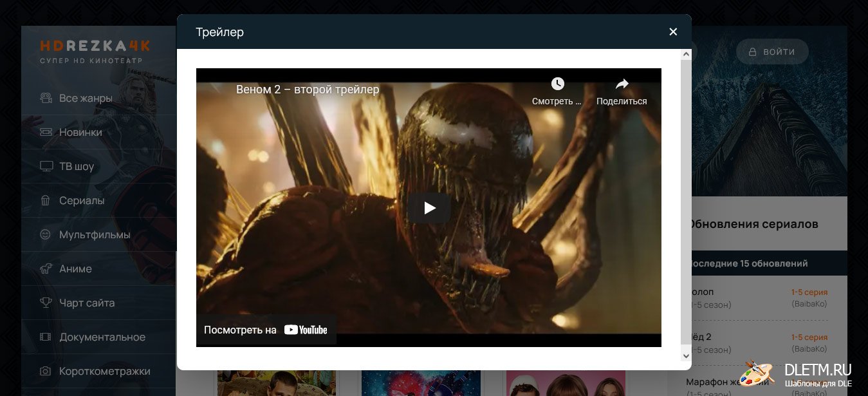Click the (BaibaKo) label in the Лёд 2 row
Viewport: 868px width, 396px height.
point(809,348)
